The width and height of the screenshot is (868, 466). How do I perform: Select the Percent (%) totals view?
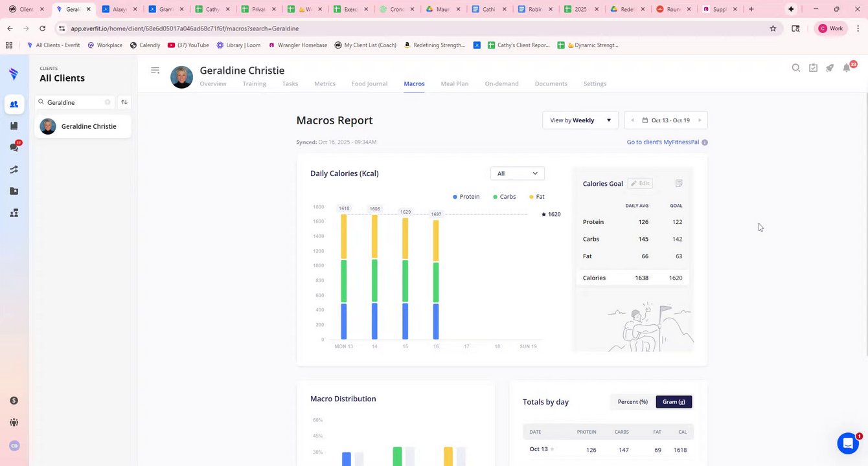633,402
